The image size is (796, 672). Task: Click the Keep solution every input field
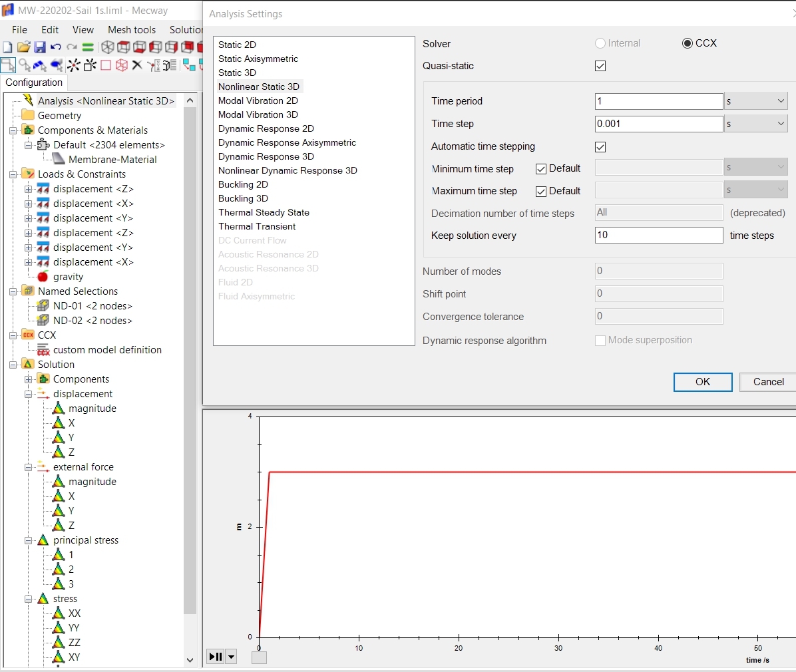tap(658, 235)
